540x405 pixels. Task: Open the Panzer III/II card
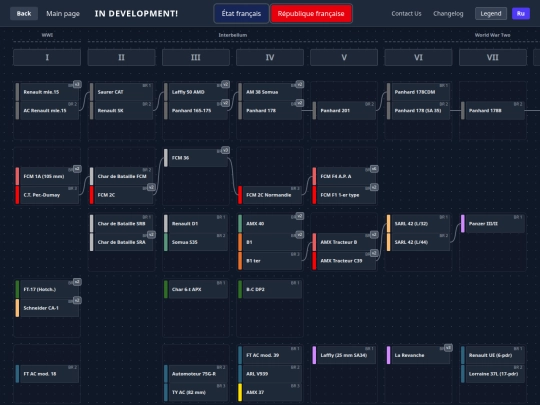tap(492, 224)
